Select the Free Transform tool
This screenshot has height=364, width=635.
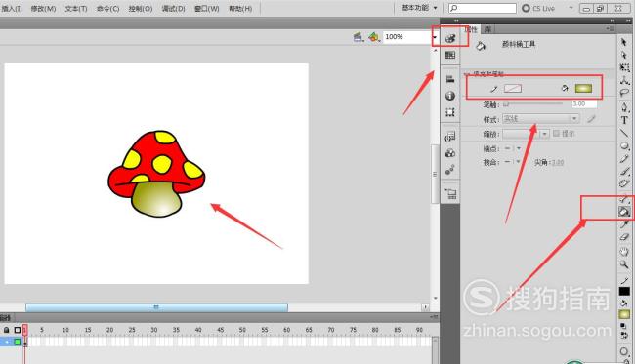pyautogui.click(x=624, y=67)
